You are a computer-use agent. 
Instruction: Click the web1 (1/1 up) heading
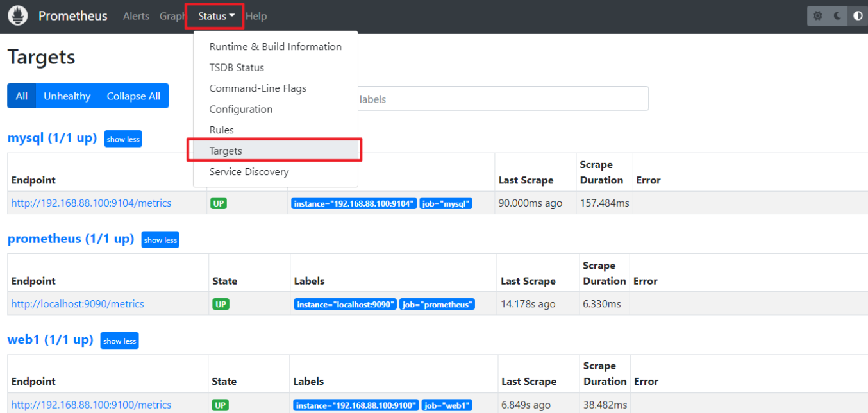(x=50, y=339)
